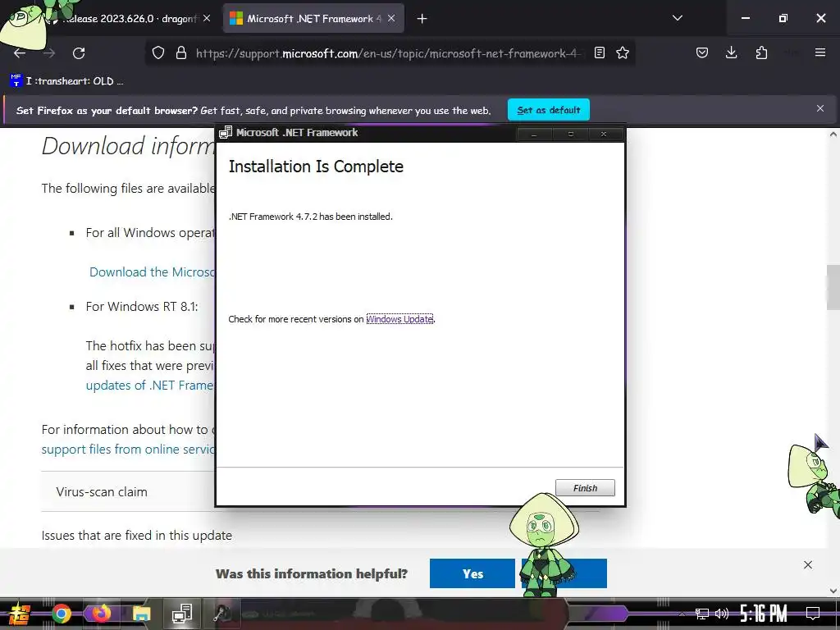Select the .NET installer taskbar icon
The height and width of the screenshot is (630, 840).
(182, 614)
